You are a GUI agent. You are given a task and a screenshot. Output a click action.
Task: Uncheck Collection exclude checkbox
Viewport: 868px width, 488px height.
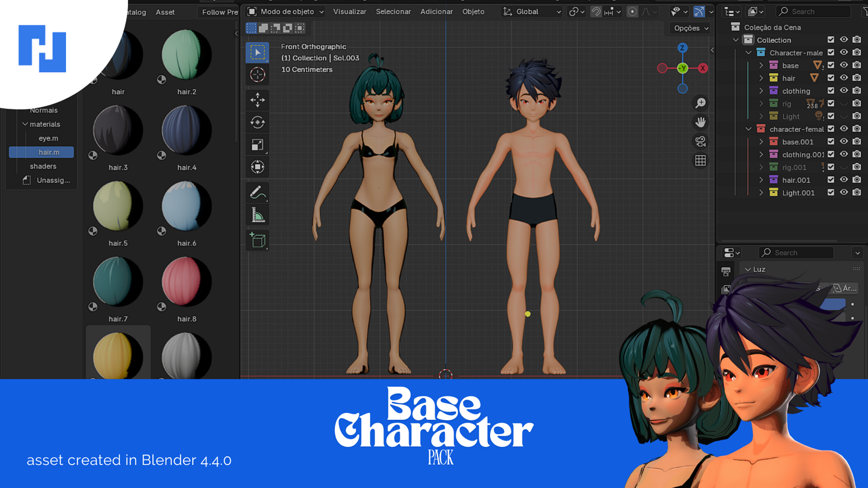(831, 40)
